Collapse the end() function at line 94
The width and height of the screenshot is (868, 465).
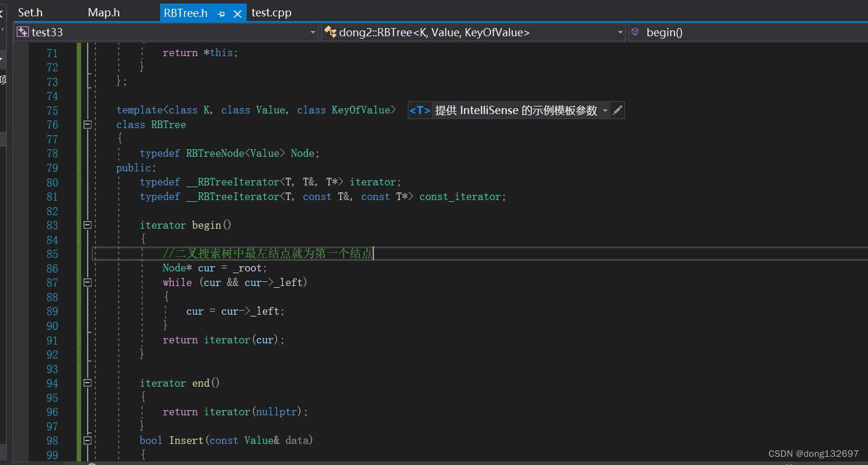coord(88,383)
